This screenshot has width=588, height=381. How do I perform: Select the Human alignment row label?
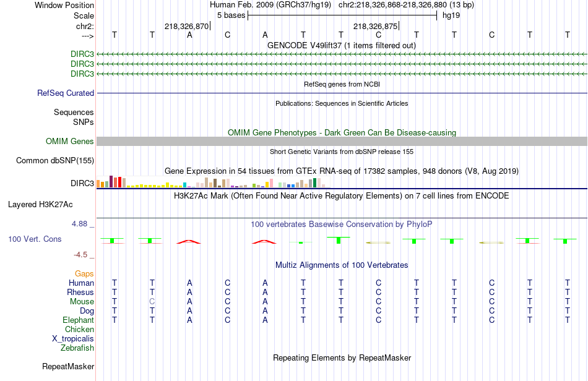click(81, 283)
